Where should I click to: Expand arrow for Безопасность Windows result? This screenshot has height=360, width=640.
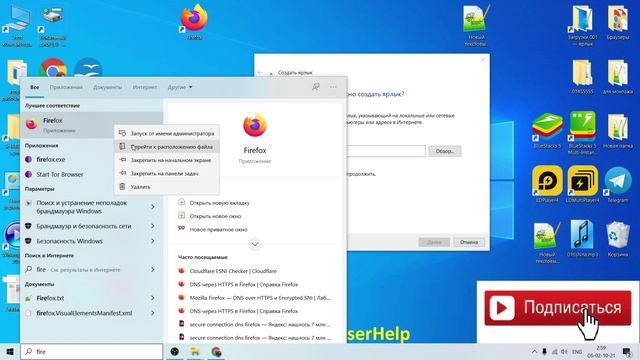pos(153,241)
